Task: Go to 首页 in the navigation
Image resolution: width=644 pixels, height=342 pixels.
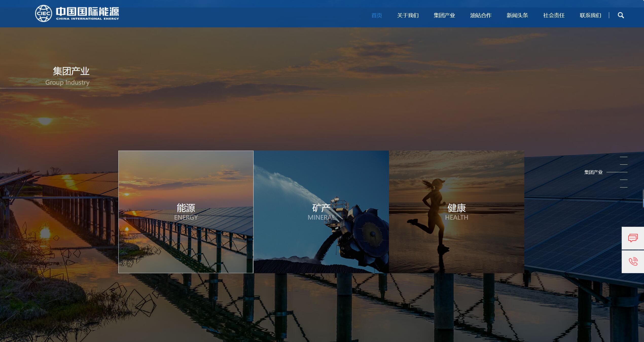Action: click(377, 15)
